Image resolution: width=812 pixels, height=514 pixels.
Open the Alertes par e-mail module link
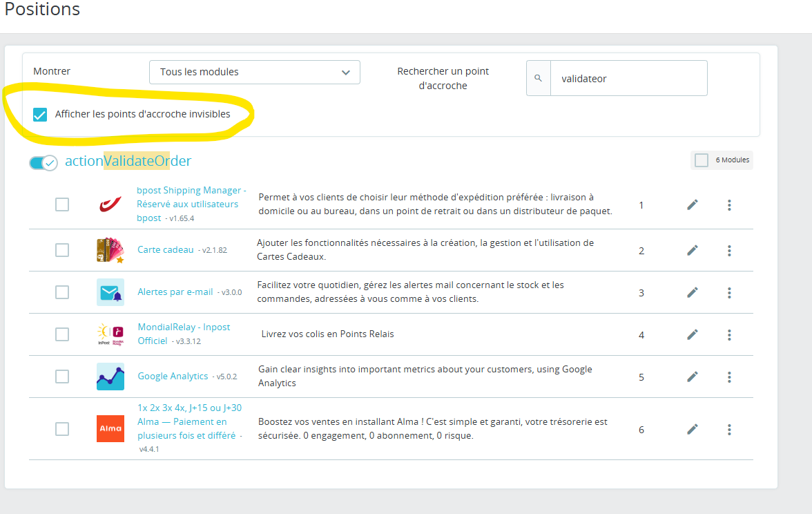tap(175, 292)
